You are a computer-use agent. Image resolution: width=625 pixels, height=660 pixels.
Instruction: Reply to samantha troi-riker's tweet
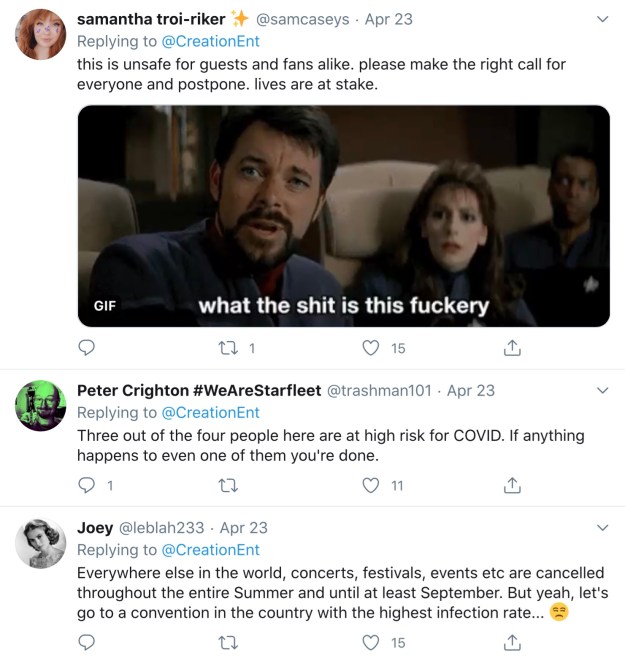(87, 348)
